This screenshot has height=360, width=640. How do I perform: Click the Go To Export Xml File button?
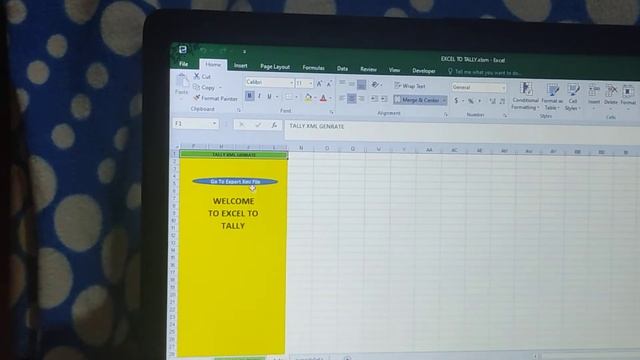tap(235, 182)
